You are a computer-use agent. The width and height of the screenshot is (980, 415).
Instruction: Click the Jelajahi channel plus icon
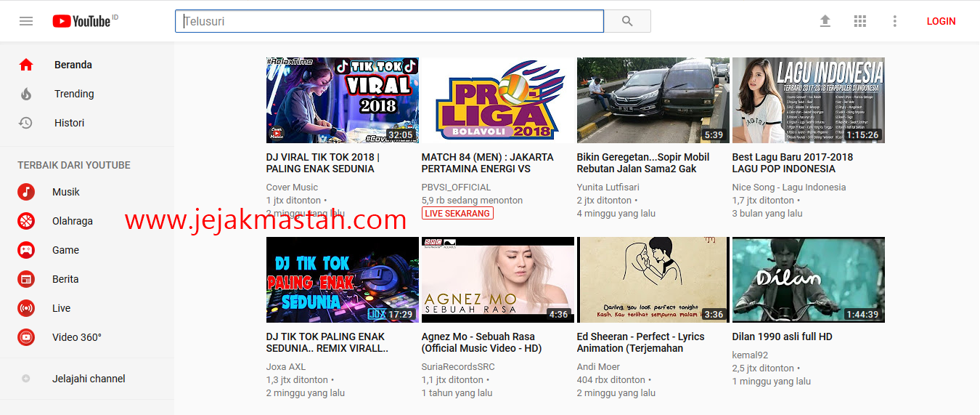point(26,379)
